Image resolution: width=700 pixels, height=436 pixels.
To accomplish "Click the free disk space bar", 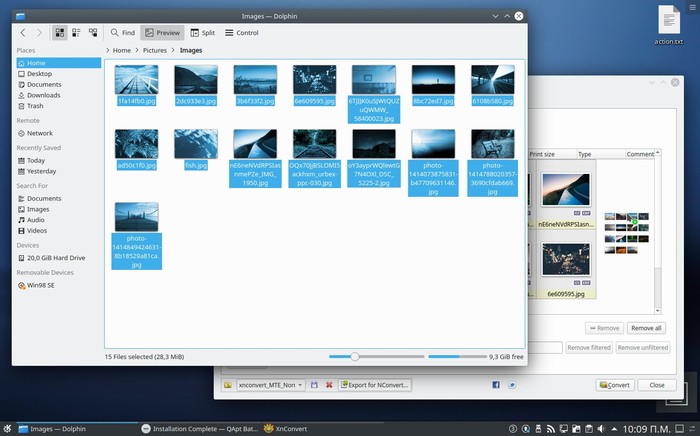I will tap(457, 357).
